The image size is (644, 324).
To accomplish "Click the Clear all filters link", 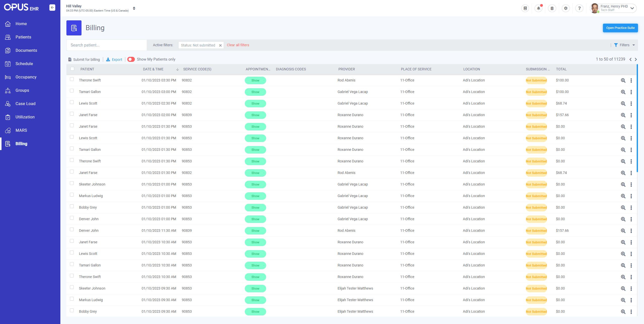I will click(238, 45).
